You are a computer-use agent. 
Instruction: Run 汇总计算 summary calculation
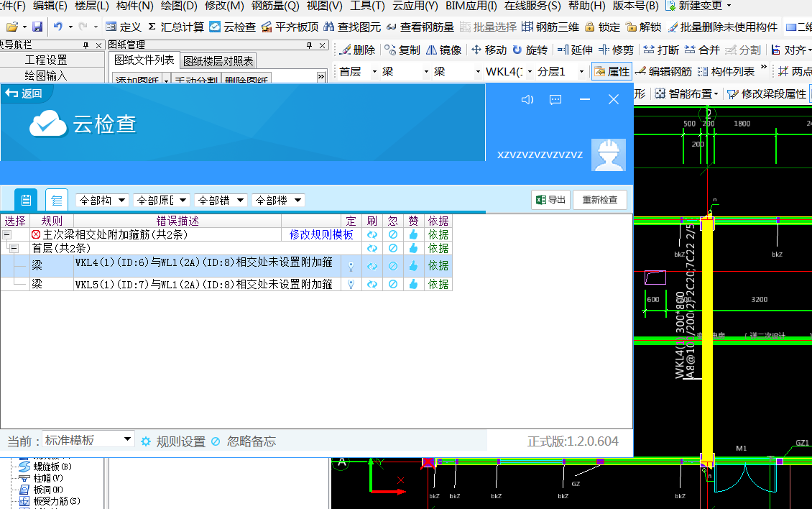point(176,27)
